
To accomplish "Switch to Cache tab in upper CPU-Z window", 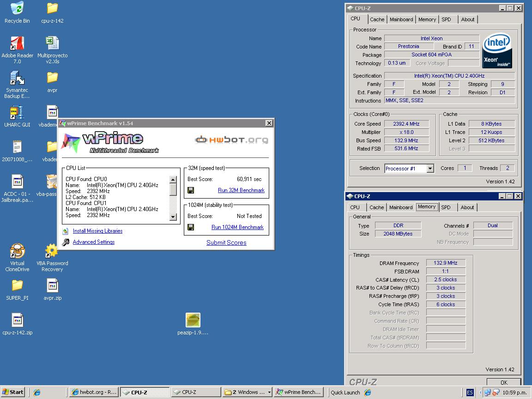I will click(x=377, y=19).
